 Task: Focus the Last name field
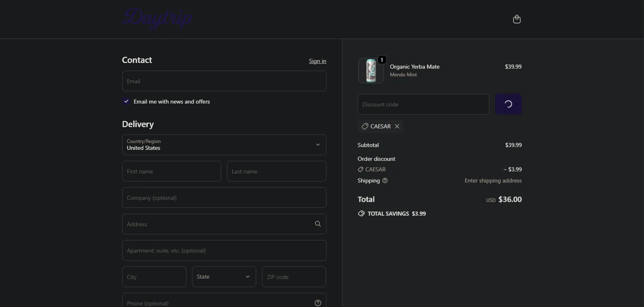point(276,171)
